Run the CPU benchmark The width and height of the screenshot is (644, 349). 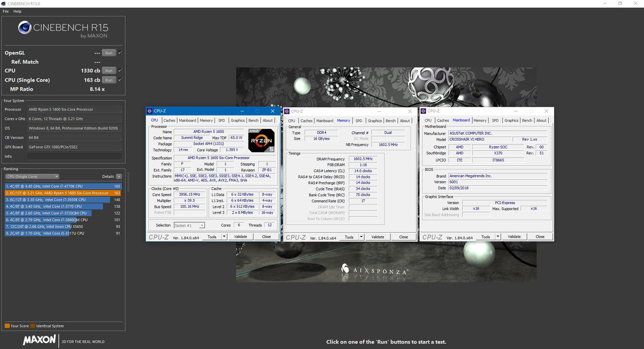[x=109, y=71]
